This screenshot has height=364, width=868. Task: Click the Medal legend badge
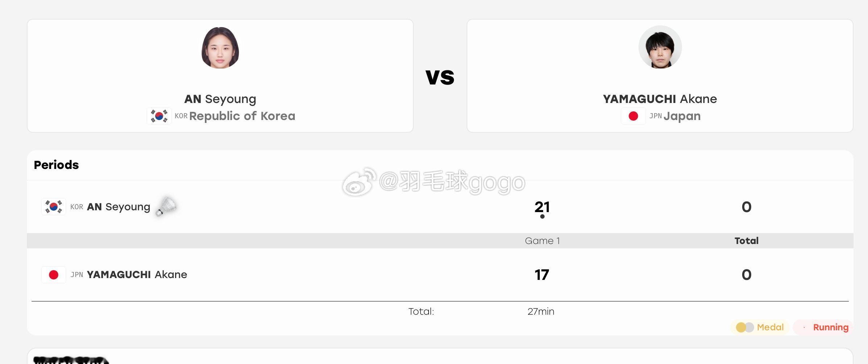(760, 327)
